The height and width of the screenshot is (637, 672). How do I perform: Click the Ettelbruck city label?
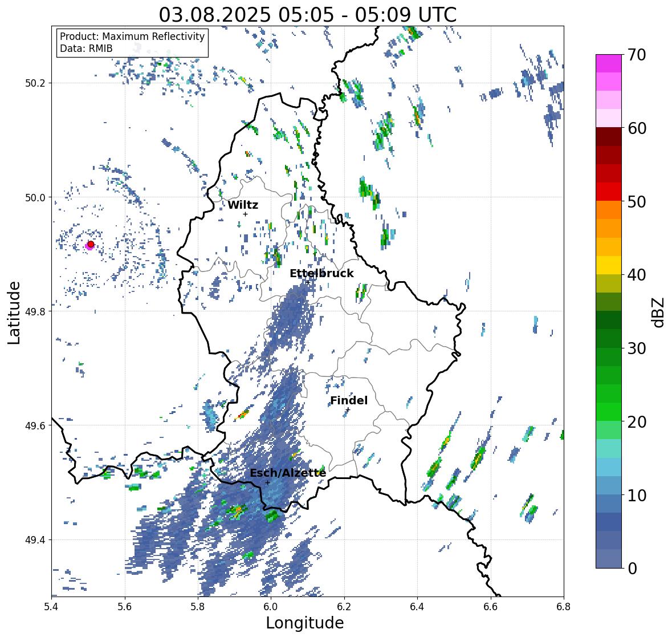click(321, 274)
